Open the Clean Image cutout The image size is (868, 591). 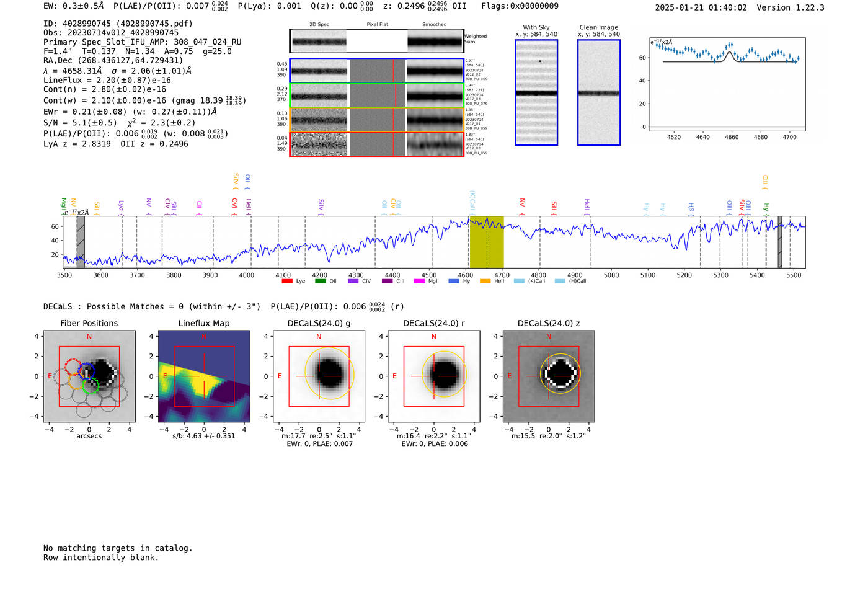[x=598, y=92]
